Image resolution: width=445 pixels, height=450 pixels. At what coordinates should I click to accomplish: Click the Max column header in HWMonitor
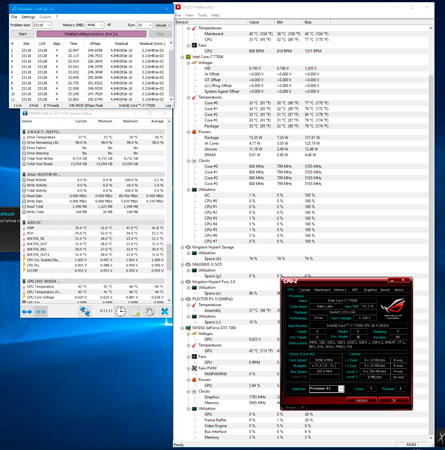[x=316, y=22]
